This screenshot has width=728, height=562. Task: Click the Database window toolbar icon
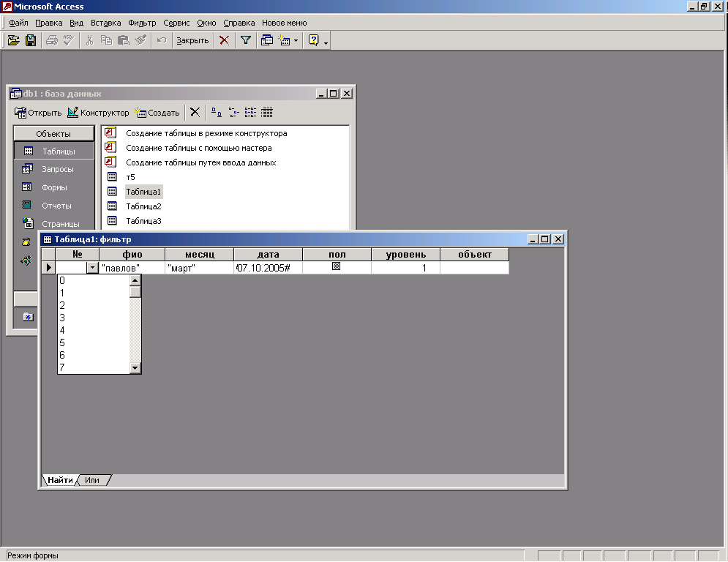[x=266, y=40]
